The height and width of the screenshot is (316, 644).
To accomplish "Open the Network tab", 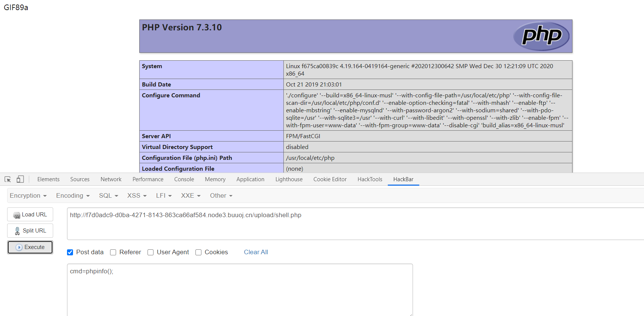I will tap(111, 179).
